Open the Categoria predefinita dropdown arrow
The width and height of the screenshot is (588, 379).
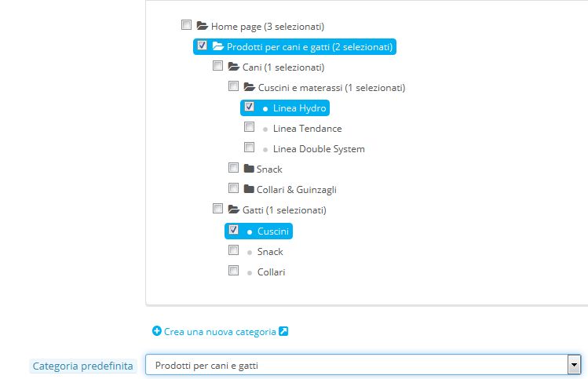tap(574, 365)
